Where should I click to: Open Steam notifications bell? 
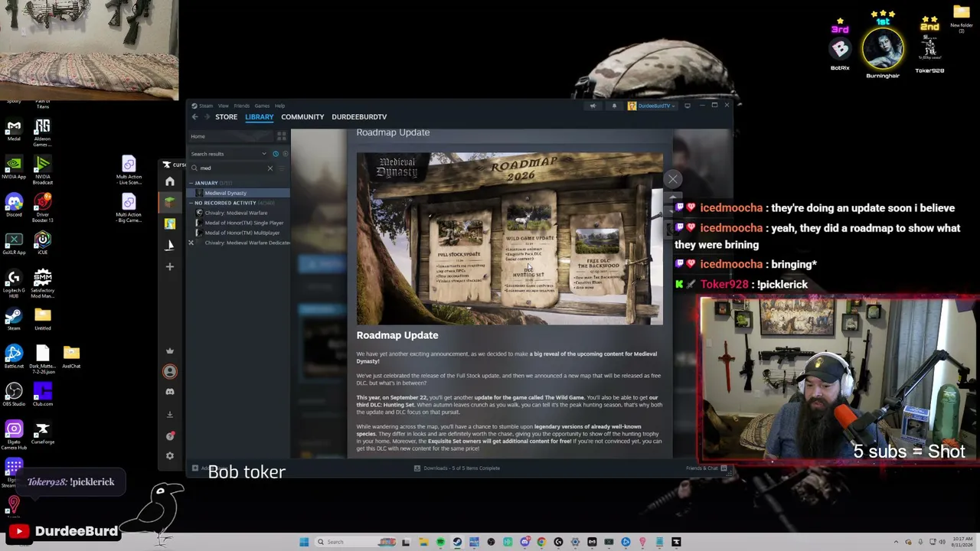[x=614, y=106]
